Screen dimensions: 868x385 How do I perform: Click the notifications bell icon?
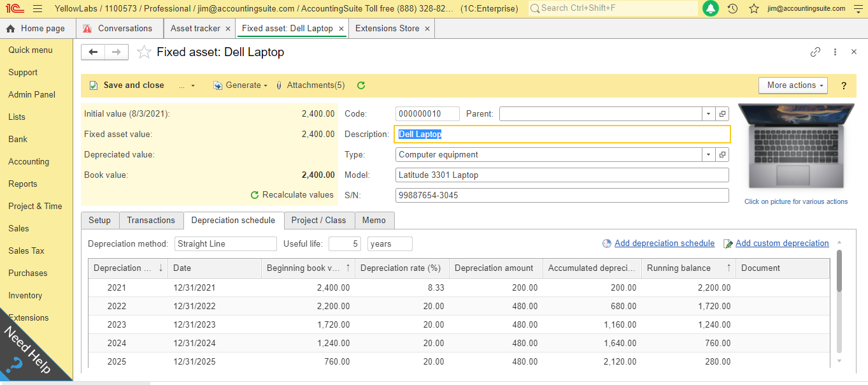point(711,9)
